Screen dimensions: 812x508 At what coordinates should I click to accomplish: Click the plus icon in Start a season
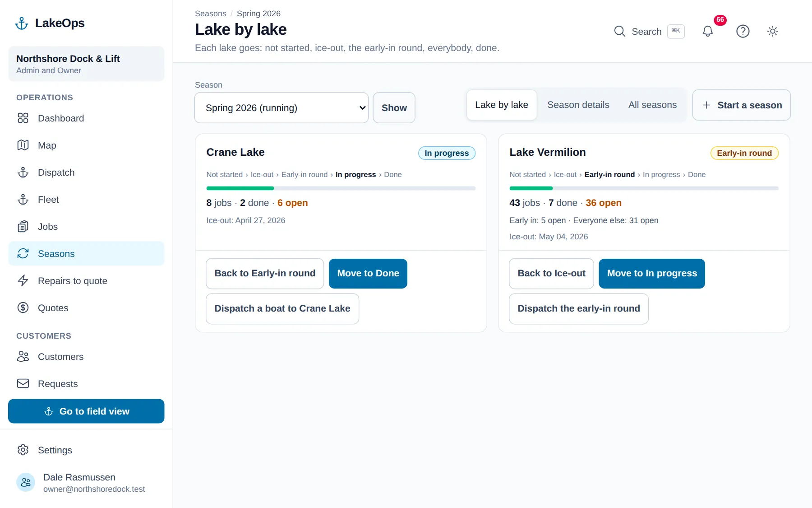point(706,105)
